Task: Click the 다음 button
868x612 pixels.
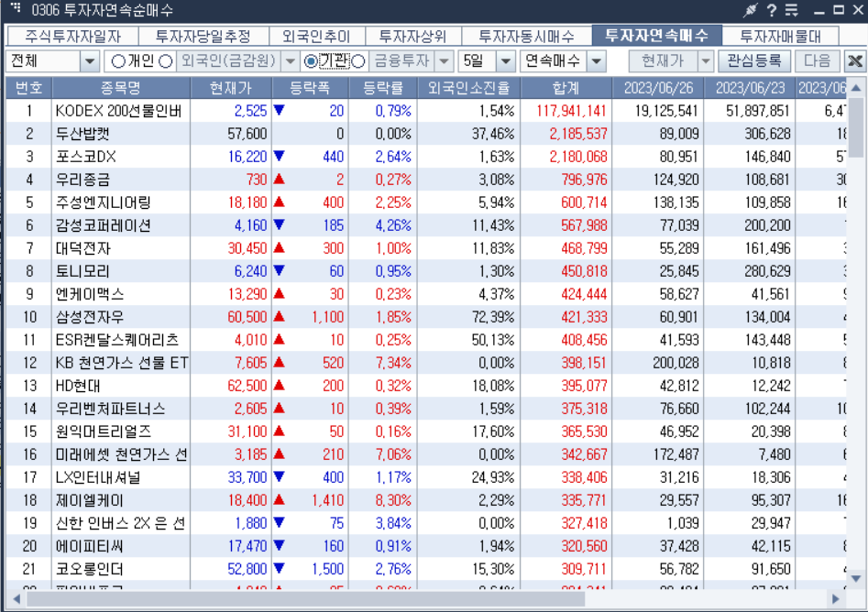Action: (x=817, y=60)
